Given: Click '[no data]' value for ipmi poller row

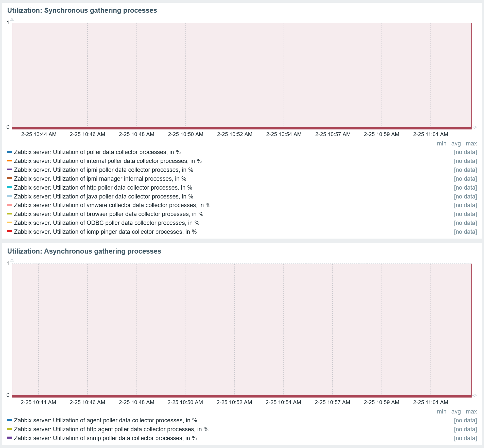Looking at the screenshot, I should (x=465, y=170).
